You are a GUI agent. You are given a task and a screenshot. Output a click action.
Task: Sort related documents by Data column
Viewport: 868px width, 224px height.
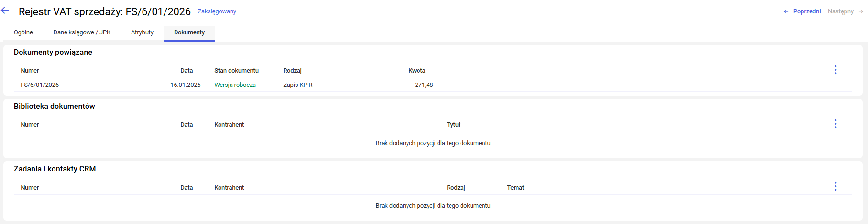click(x=187, y=71)
